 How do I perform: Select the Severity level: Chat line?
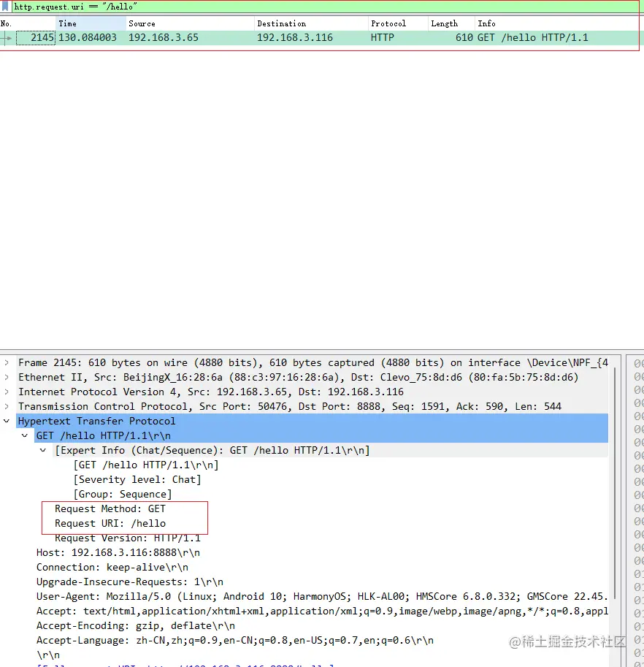click(137, 479)
